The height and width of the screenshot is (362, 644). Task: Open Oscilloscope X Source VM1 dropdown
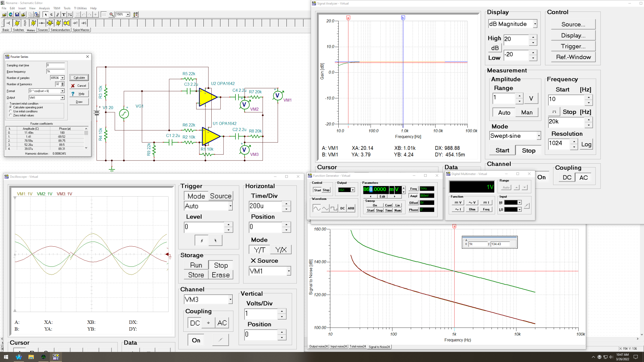(289, 271)
